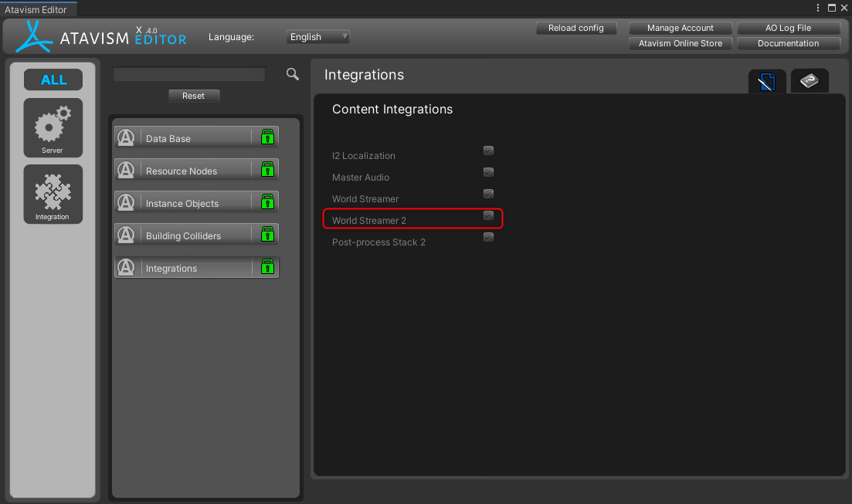The image size is (852, 504).
Task: Enable the I2 Localization checkbox
Action: point(488,151)
